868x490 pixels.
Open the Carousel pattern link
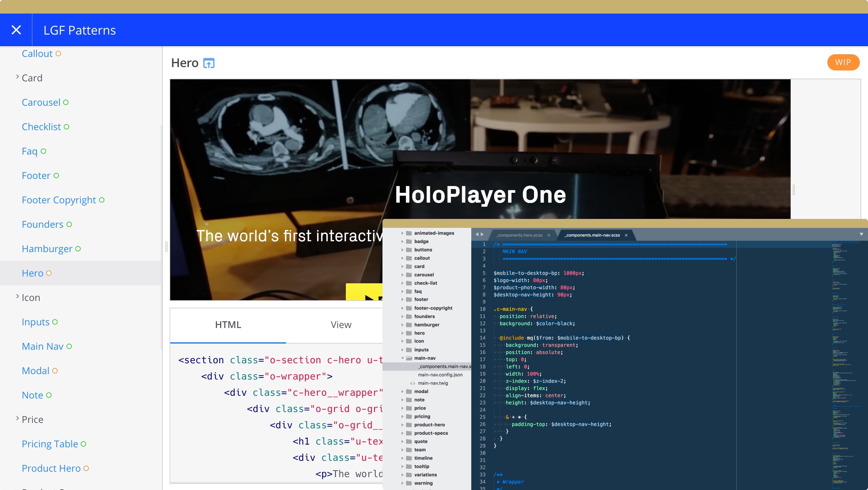pos(41,102)
